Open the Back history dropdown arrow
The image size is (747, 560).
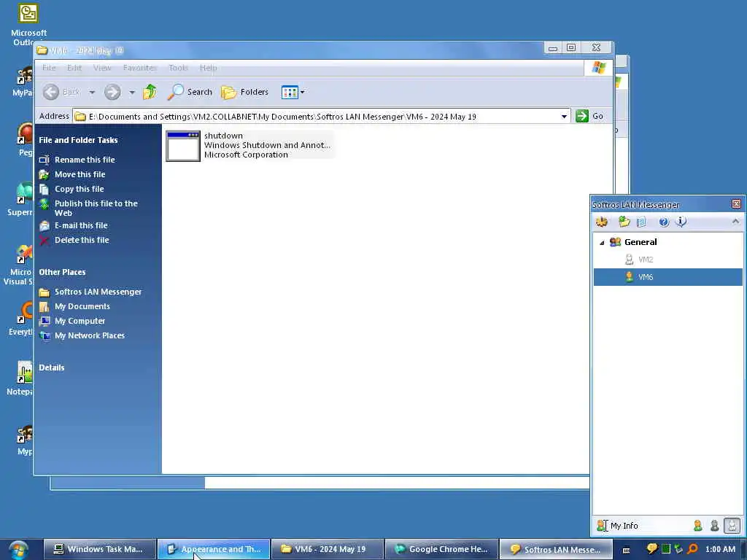92,93
